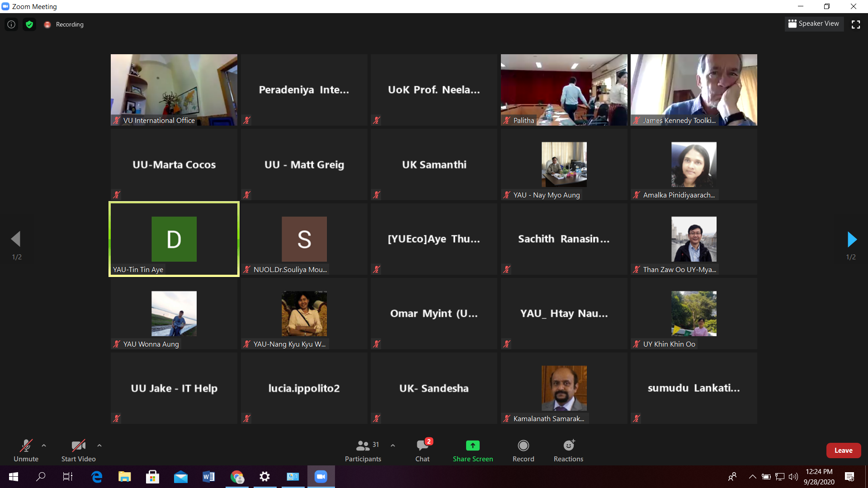Image resolution: width=868 pixels, height=488 pixels.
Task: Click the UU-Marta Cocos participant tile
Action: point(174,164)
